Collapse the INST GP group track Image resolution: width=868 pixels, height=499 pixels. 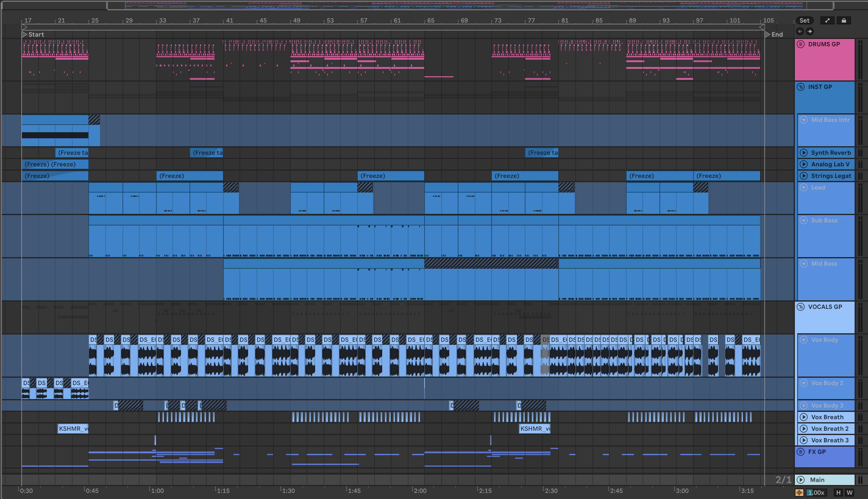click(x=801, y=87)
